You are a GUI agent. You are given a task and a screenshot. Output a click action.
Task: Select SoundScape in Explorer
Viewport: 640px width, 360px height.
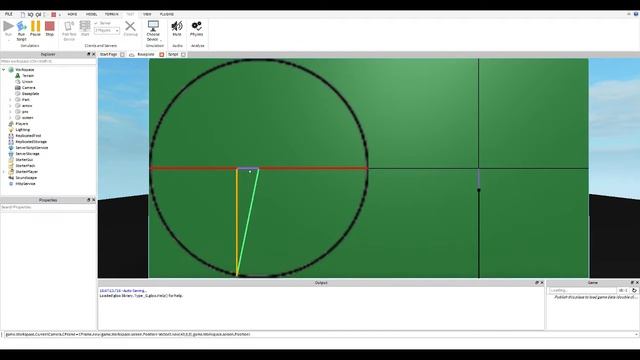26,178
